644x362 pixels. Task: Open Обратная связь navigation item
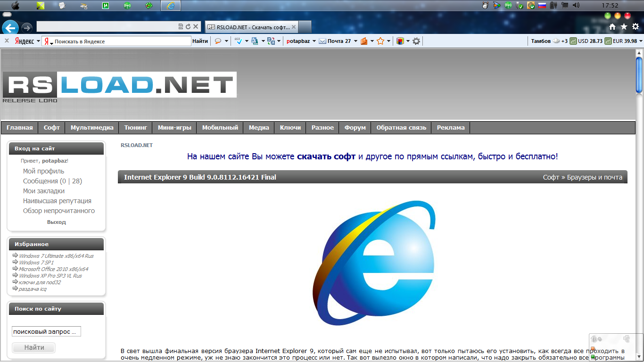point(401,128)
